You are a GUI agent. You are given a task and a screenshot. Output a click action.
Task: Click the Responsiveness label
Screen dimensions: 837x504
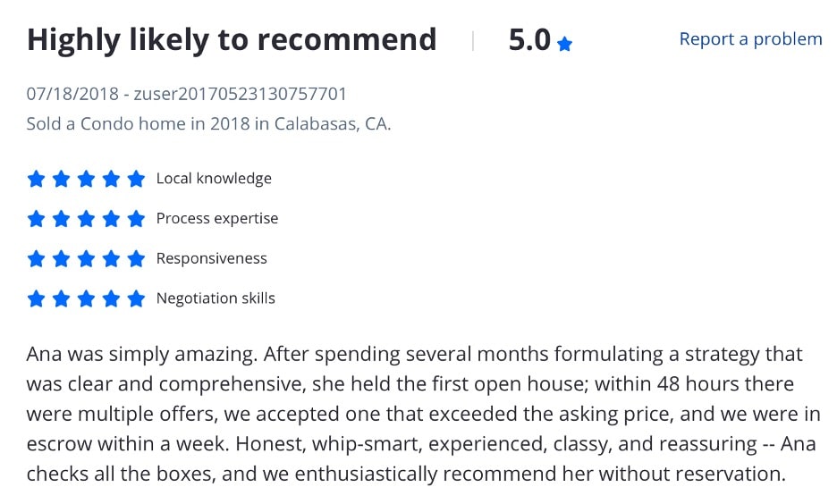211,258
